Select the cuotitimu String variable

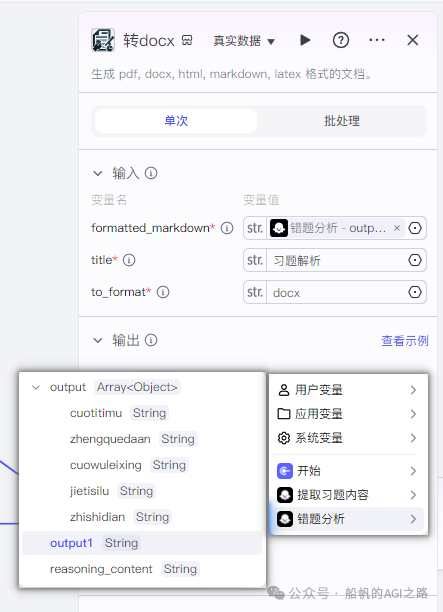(142, 413)
